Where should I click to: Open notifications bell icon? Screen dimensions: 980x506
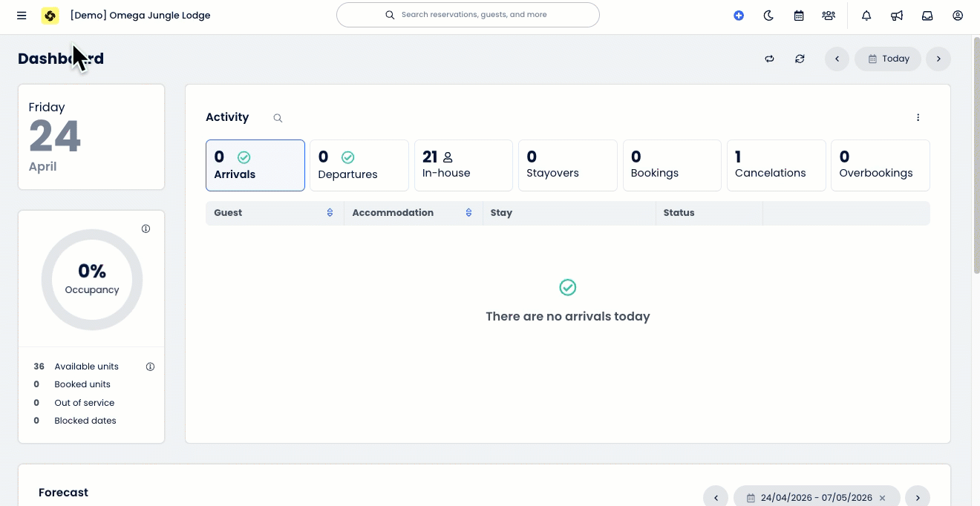[866, 16]
